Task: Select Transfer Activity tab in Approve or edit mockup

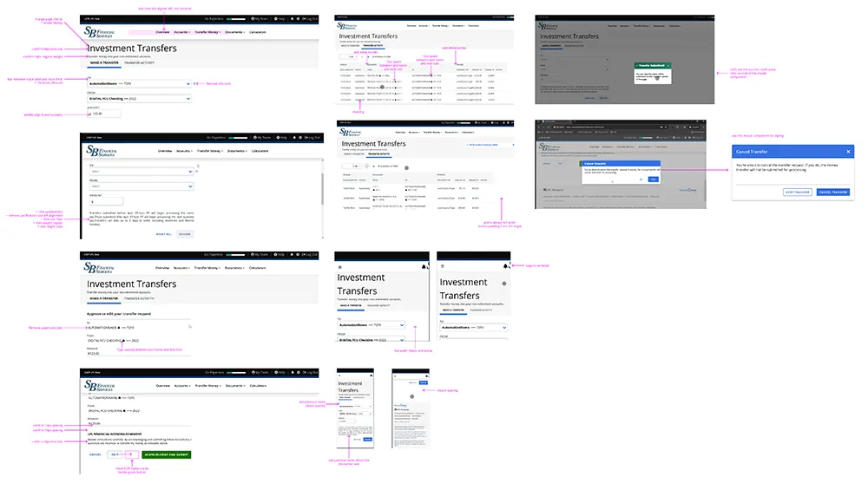Action: (139, 298)
